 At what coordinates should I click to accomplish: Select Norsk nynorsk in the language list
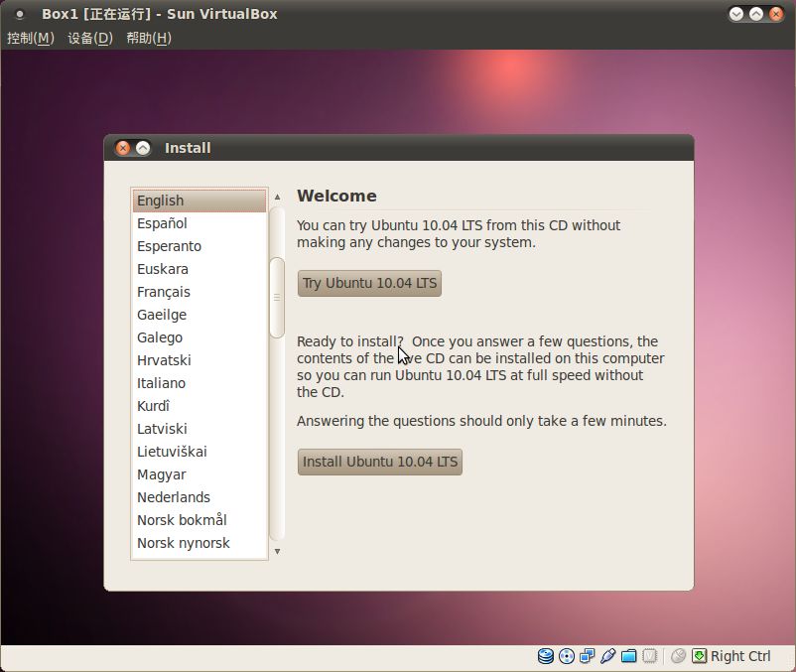(199, 543)
